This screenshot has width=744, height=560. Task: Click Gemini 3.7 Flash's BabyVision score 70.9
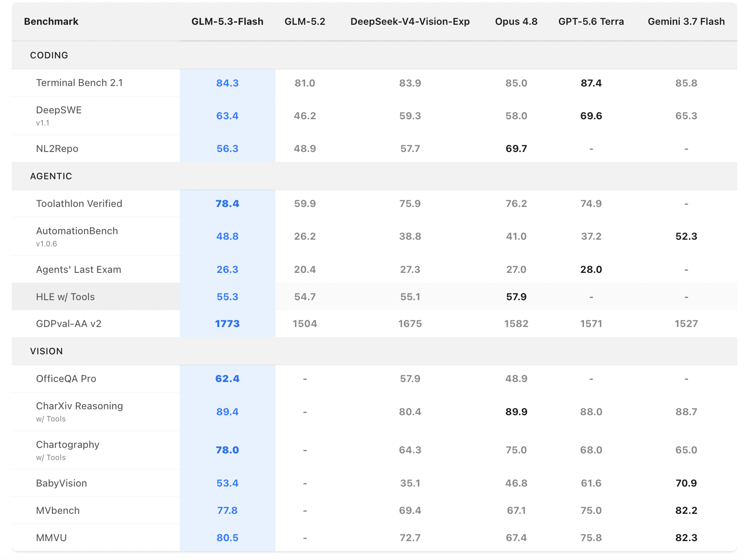click(x=686, y=483)
